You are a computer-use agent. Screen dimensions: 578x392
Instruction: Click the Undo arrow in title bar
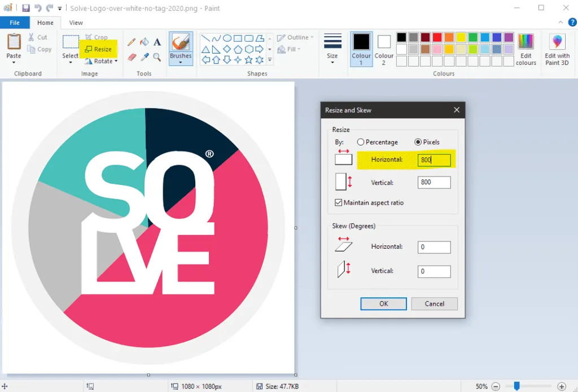pyautogui.click(x=38, y=8)
